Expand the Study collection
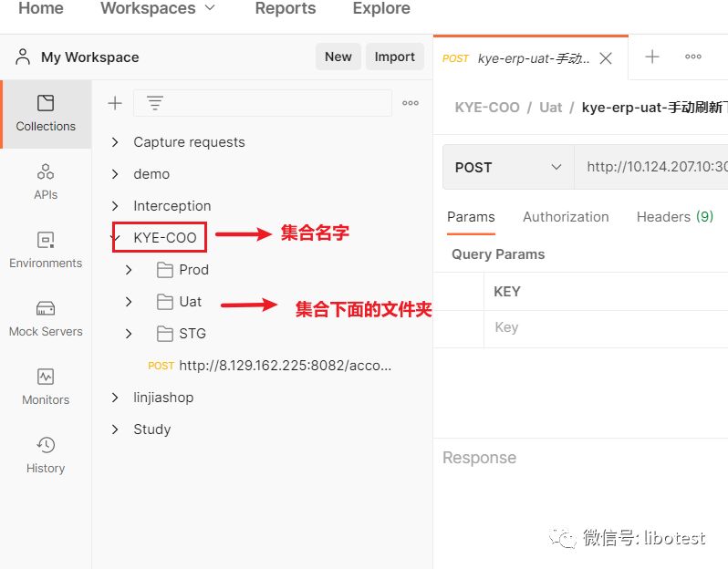 point(115,429)
